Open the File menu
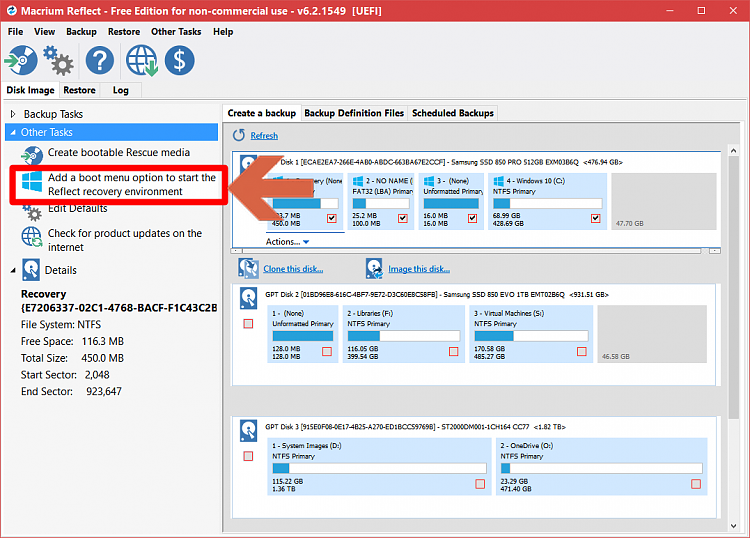 click(15, 32)
